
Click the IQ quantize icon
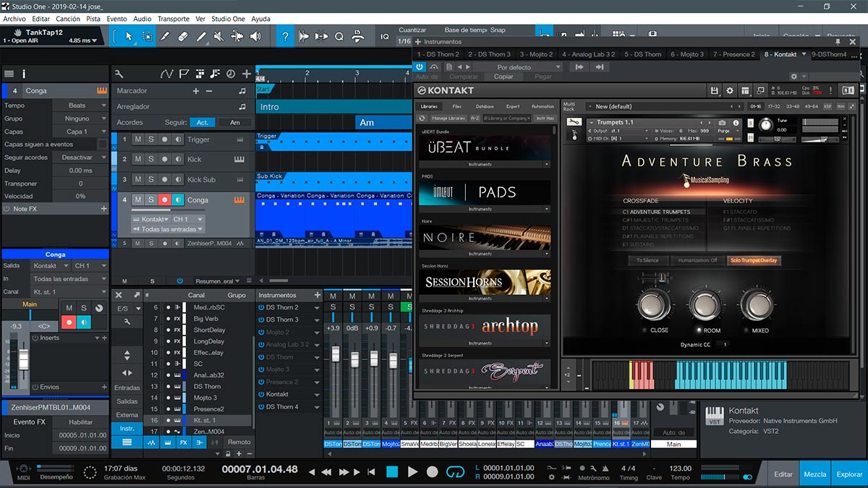pos(385,36)
